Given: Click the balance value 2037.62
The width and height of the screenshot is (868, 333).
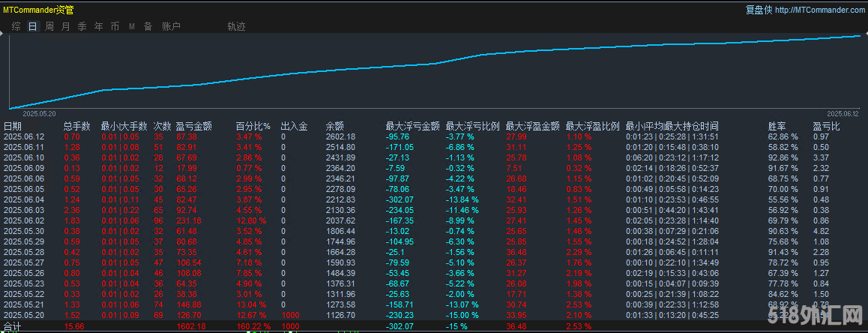Looking at the screenshot, I should click(340, 220).
